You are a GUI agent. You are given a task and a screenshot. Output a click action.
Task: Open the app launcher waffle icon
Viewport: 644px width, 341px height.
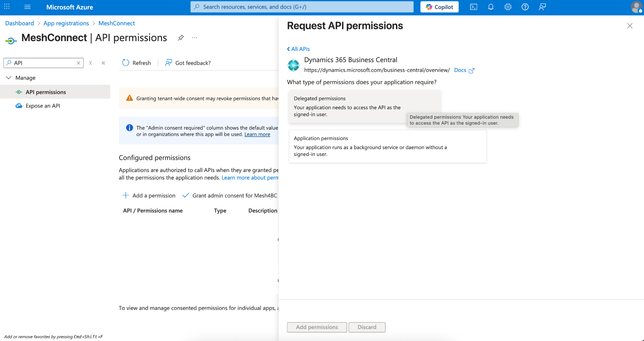point(7,7)
